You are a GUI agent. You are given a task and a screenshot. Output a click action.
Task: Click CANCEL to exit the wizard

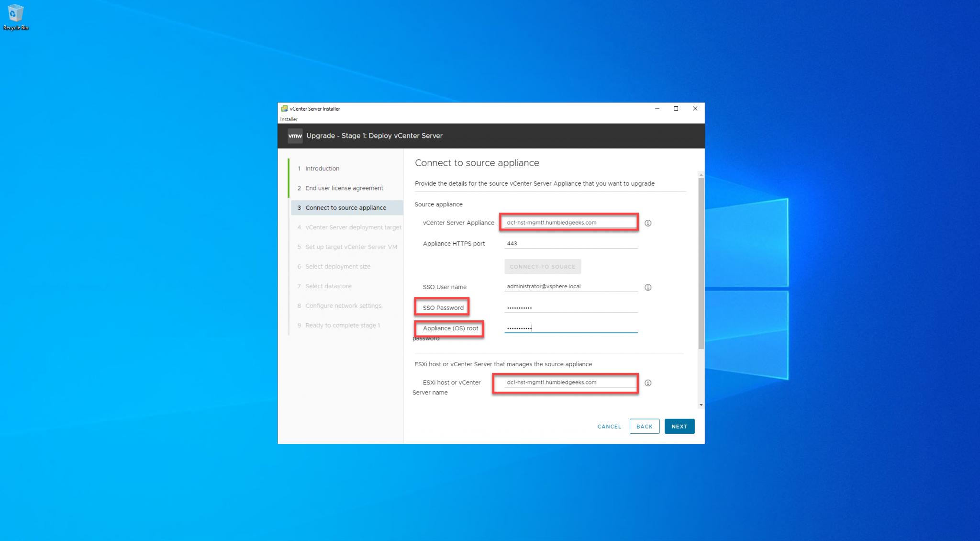[x=609, y=426]
